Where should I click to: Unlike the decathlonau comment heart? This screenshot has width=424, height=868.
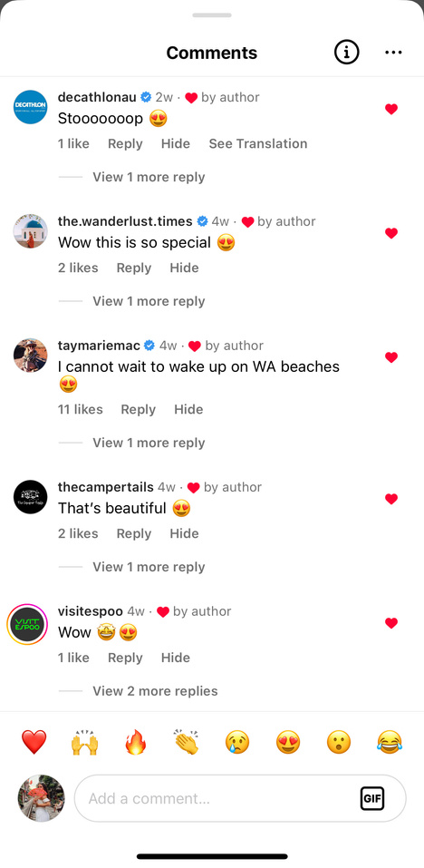391,109
